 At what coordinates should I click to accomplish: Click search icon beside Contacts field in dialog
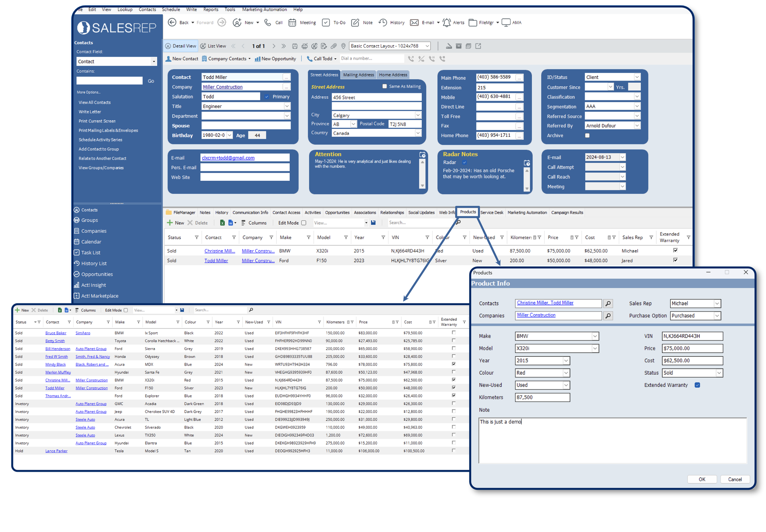[x=608, y=304]
